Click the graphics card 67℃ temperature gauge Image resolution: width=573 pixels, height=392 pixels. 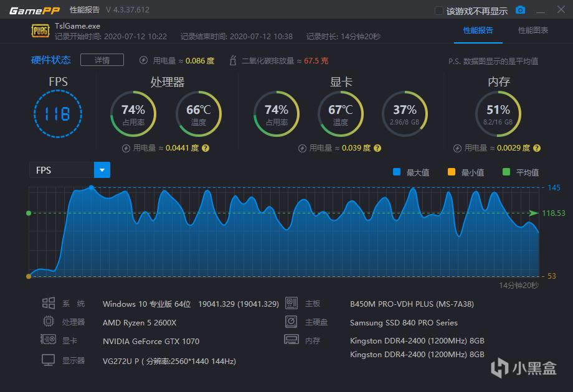click(x=341, y=114)
